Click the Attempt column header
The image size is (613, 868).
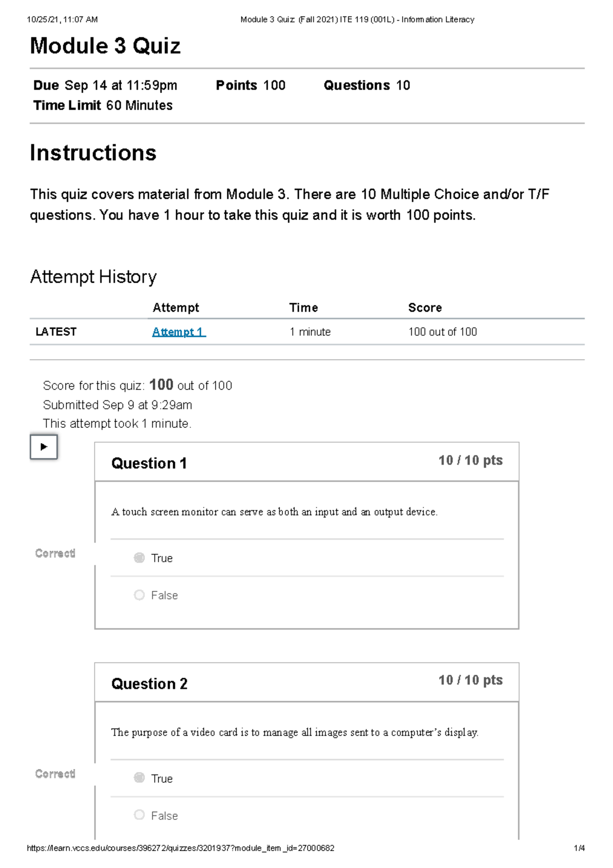(x=175, y=307)
